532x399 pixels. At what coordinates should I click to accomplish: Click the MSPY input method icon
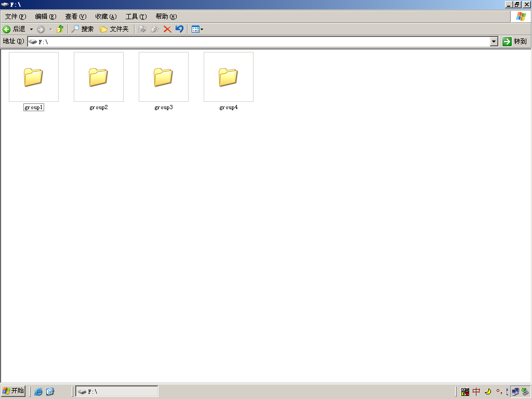pyautogui.click(x=465, y=392)
